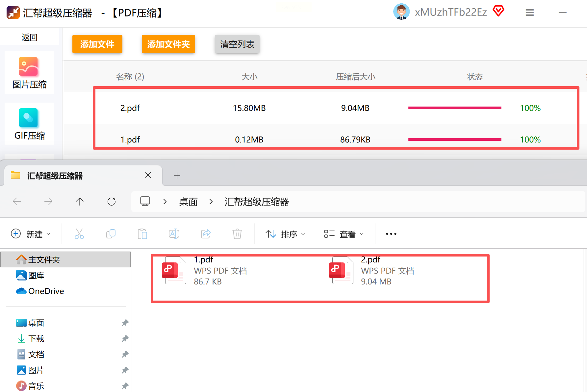Click the Delete trash icon
This screenshot has height=392, width=587.
237,234
